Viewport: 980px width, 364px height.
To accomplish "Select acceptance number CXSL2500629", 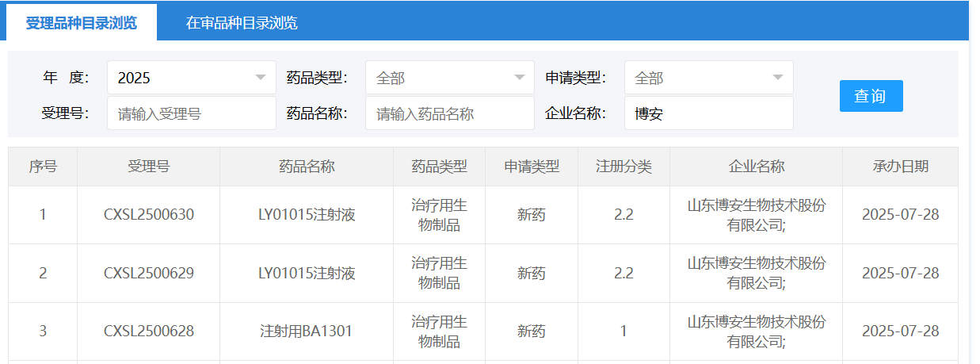I will (149, 274).
